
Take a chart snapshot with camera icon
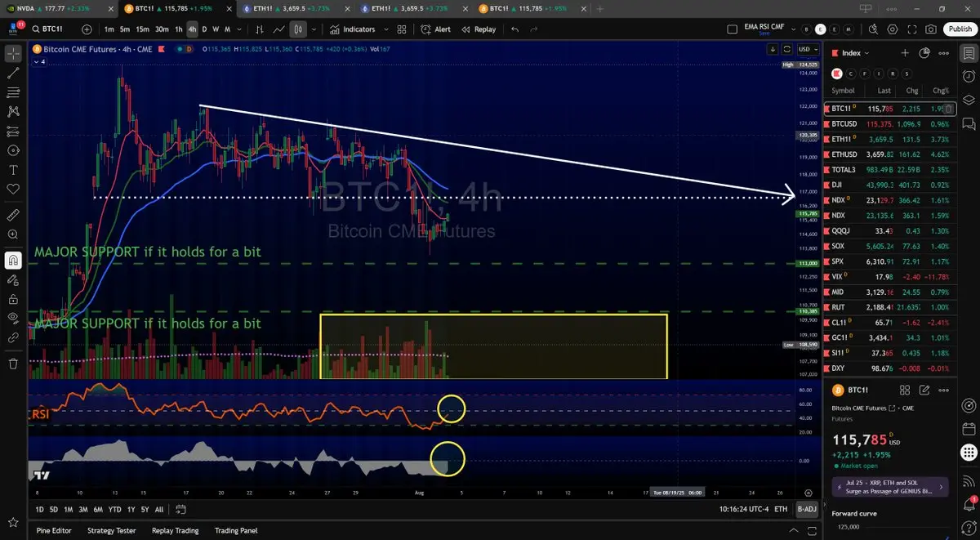(x=932, y=29)
